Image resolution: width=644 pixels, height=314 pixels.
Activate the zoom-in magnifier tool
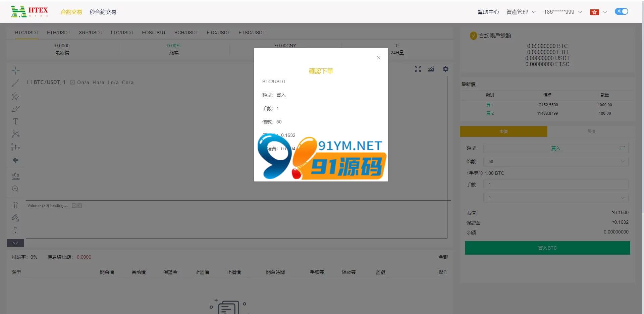(x=15, y=189)
